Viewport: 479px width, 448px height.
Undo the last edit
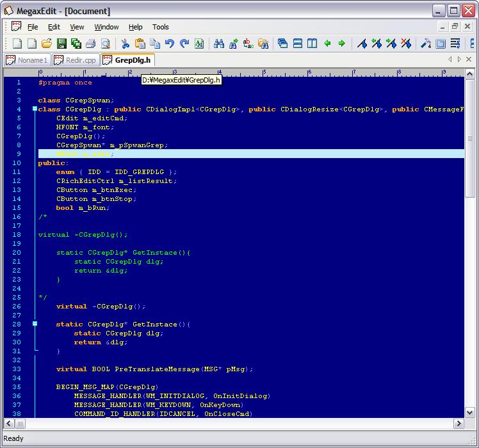pos(170,44)
